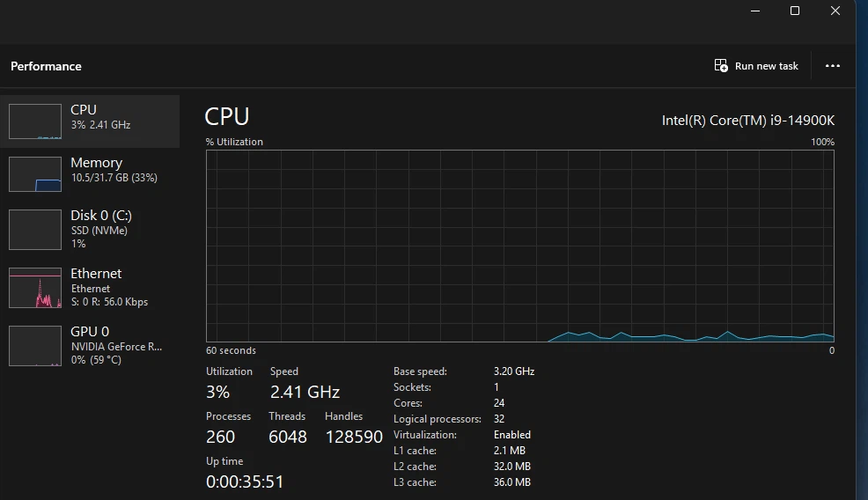Minimize the Task Manager window
The width and height of the screenshot is (868, 500).
tap(755, 11)
